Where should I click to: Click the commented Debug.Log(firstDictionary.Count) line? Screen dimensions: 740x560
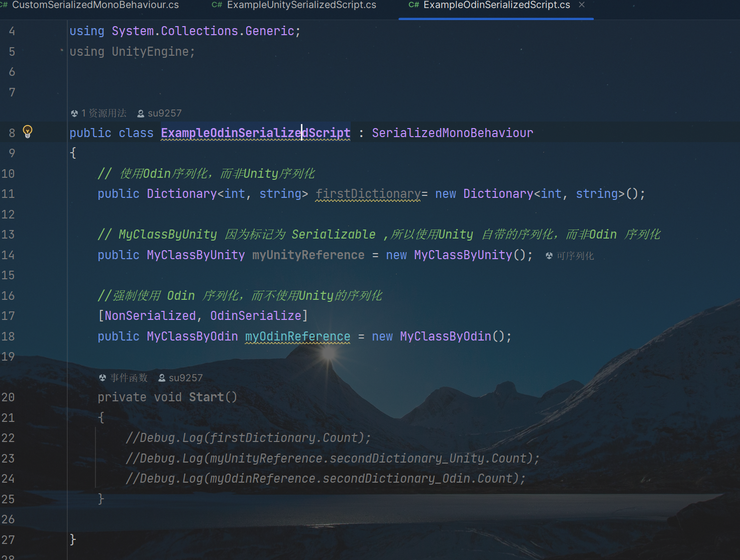click(248, 438)
